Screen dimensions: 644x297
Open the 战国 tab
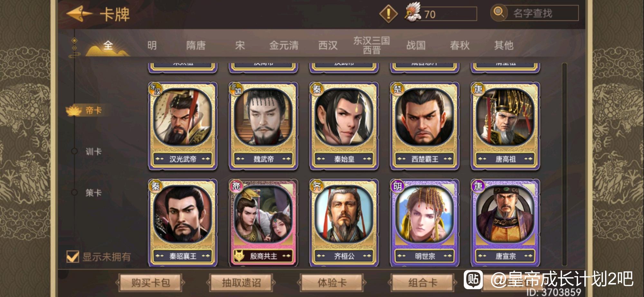pos(416,45)
